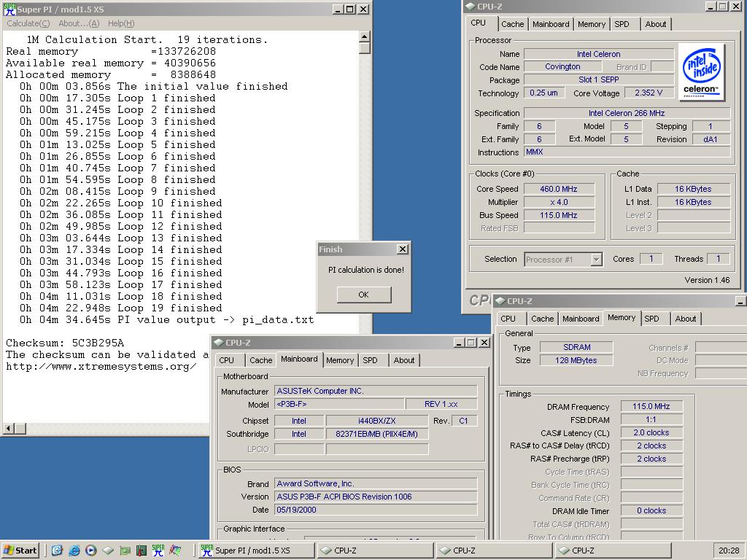Expand the Processor #1 selection dropdown

click(596, 260)
